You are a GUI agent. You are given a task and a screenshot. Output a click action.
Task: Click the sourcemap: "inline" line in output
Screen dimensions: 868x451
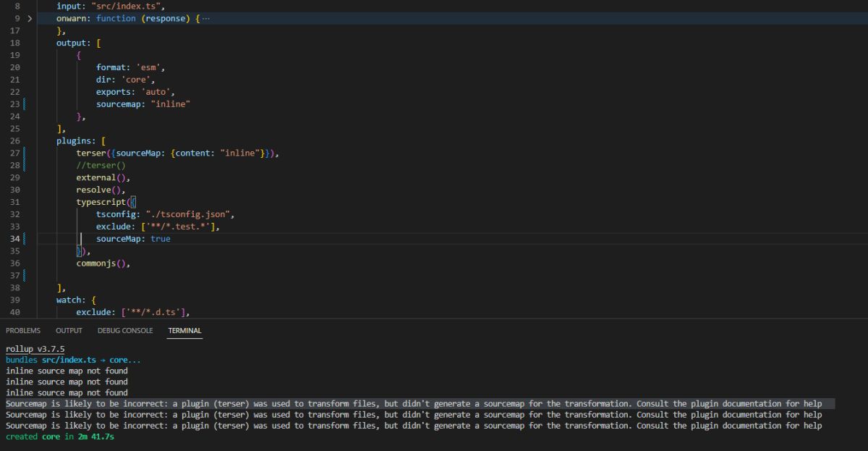click(x=143, y=104)
